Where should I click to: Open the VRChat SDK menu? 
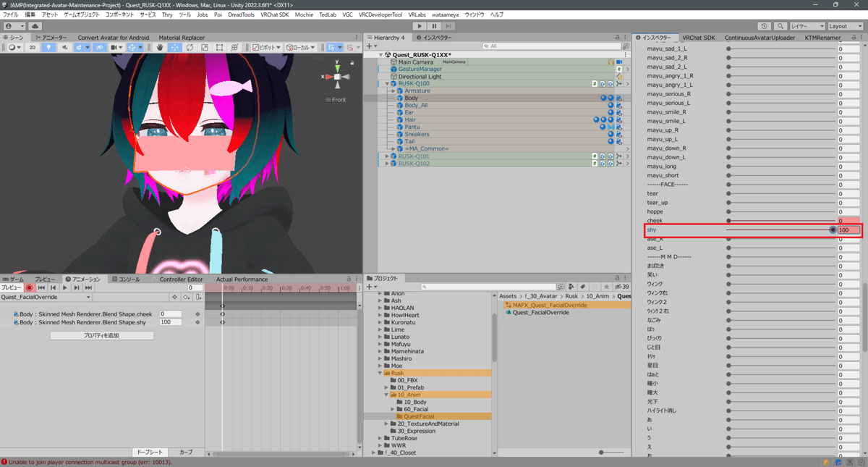[x=275, y=14]
